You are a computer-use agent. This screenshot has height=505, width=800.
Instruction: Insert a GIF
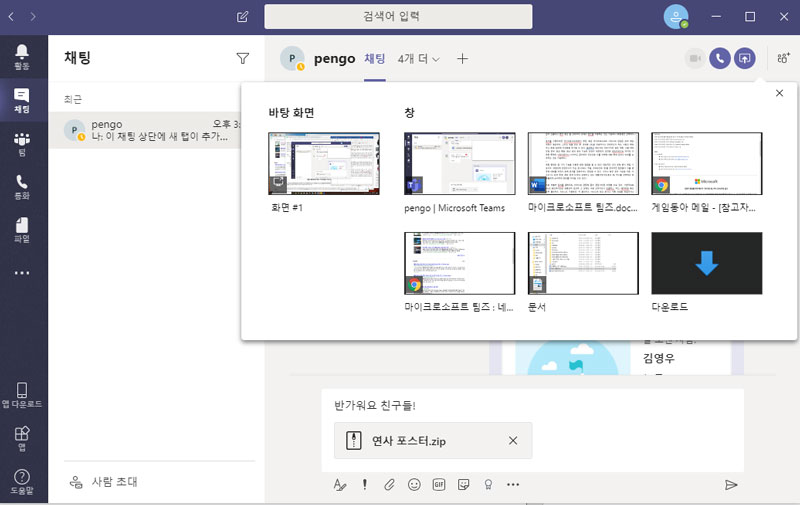[x=439, y=485]
